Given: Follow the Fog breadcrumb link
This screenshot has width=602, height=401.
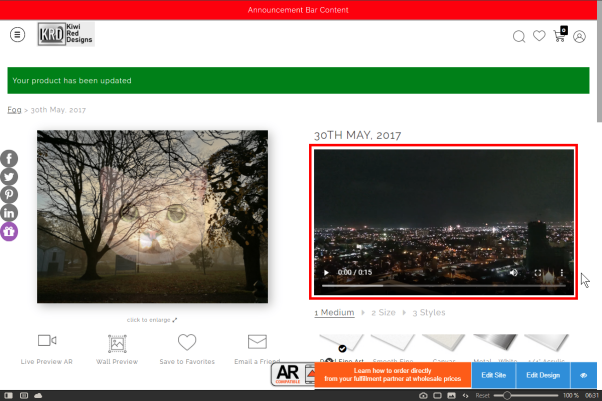Looking at the screenshot, I should (14, 110).
